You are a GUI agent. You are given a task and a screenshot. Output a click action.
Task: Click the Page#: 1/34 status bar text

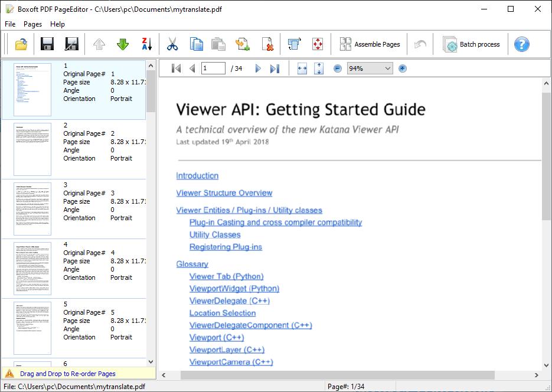[346, 386]
